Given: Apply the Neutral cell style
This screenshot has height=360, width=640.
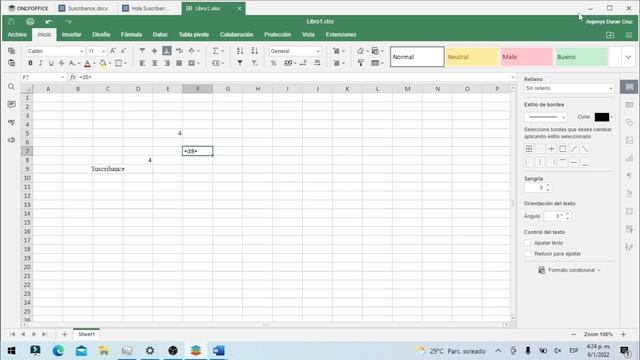Looking at the screenshot, I should (472, 57).
